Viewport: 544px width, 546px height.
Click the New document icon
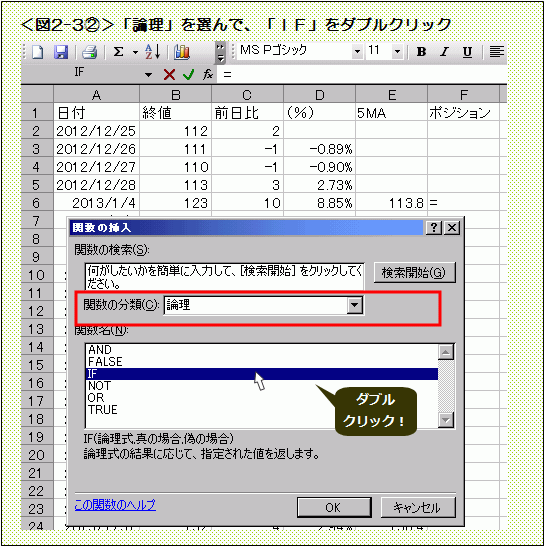point(38,52)
